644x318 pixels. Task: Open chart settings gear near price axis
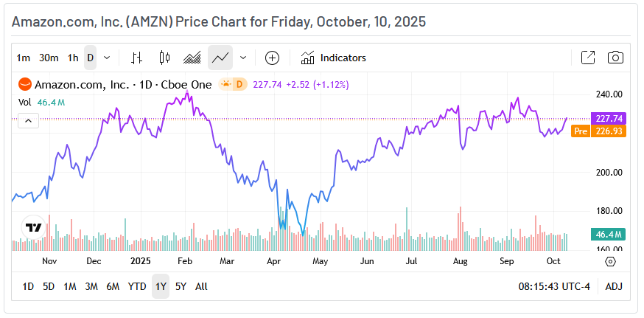(610, 261)
